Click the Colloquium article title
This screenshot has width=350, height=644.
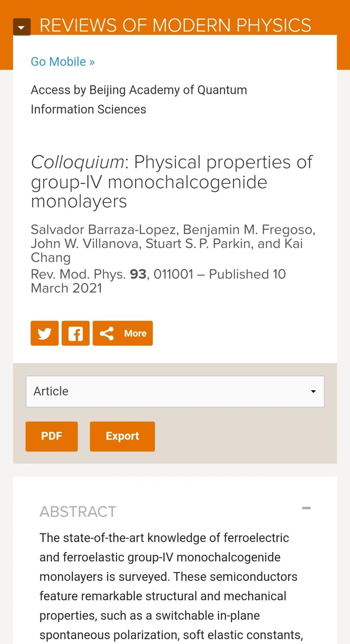[x=172, y=181]
